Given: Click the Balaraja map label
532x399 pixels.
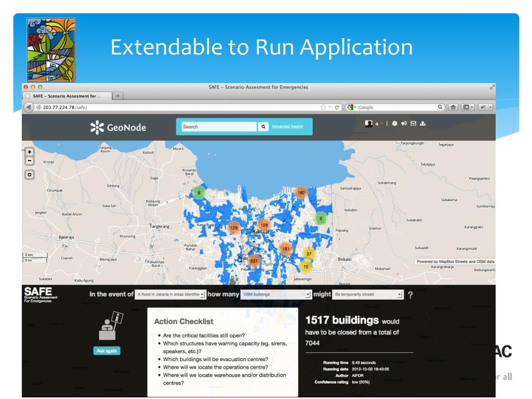Looking at the screenshot, I should click(66, 237).
